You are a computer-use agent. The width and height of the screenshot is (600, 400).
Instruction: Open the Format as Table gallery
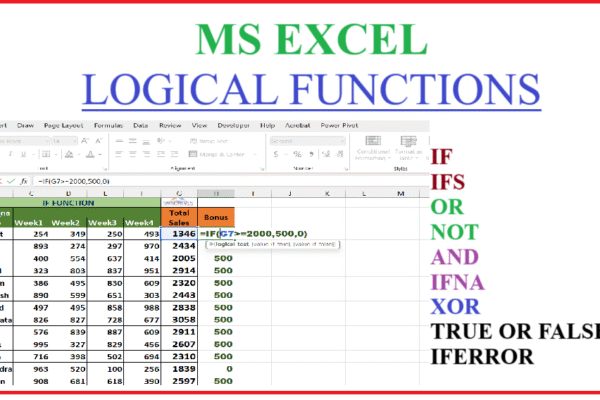(x=408, y=148)
